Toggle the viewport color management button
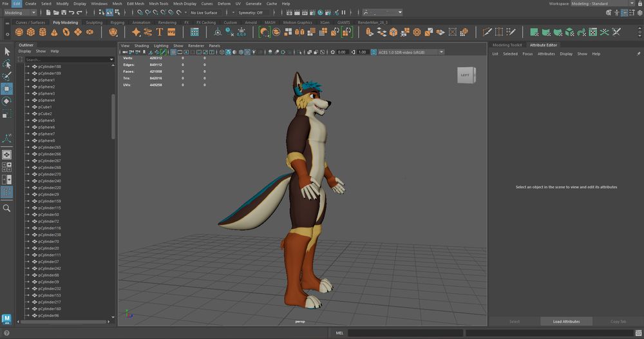 374,52
